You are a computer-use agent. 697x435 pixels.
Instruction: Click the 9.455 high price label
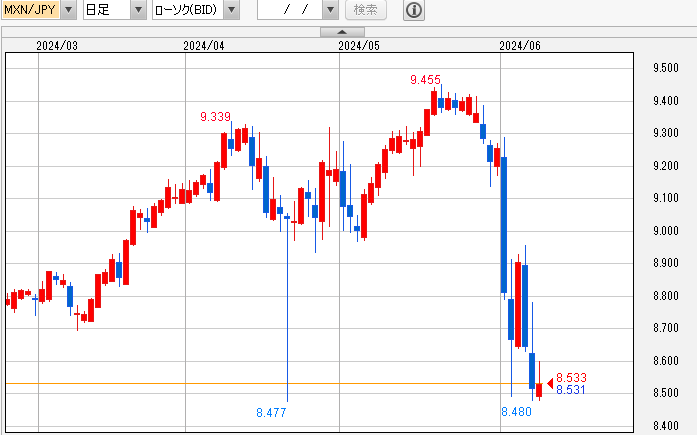tap(425, 80)
